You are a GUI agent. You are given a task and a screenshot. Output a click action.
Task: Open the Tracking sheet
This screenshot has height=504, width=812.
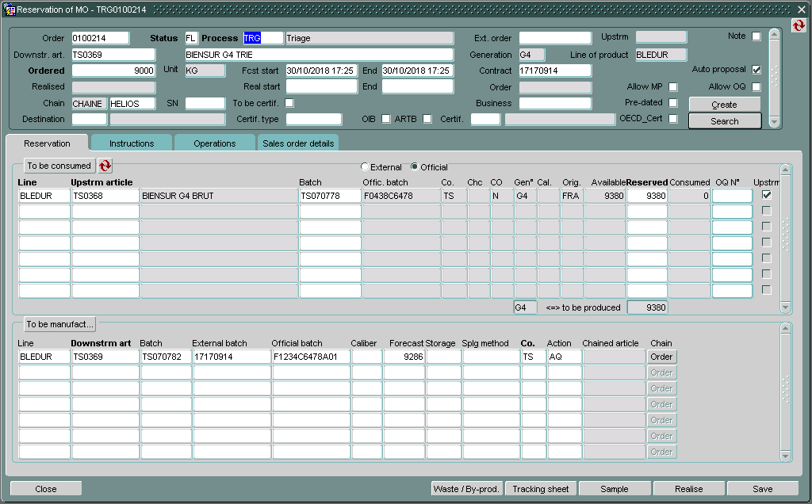tap(541, 489)
